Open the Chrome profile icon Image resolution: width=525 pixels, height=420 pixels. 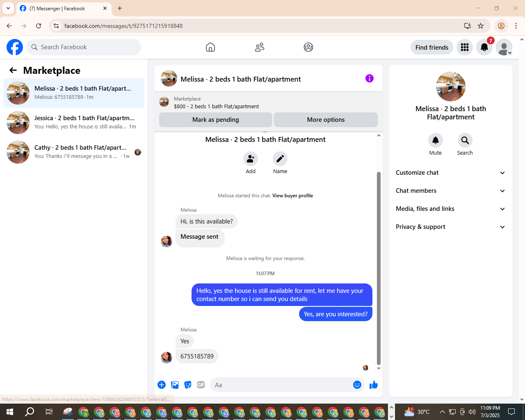(501, 26)
